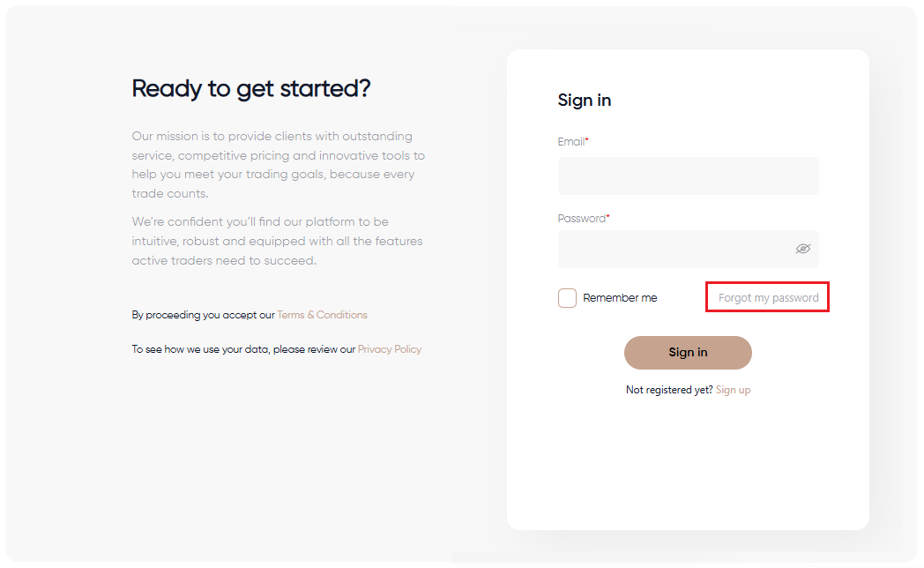Show password using the eye icon

click(802, 249)
